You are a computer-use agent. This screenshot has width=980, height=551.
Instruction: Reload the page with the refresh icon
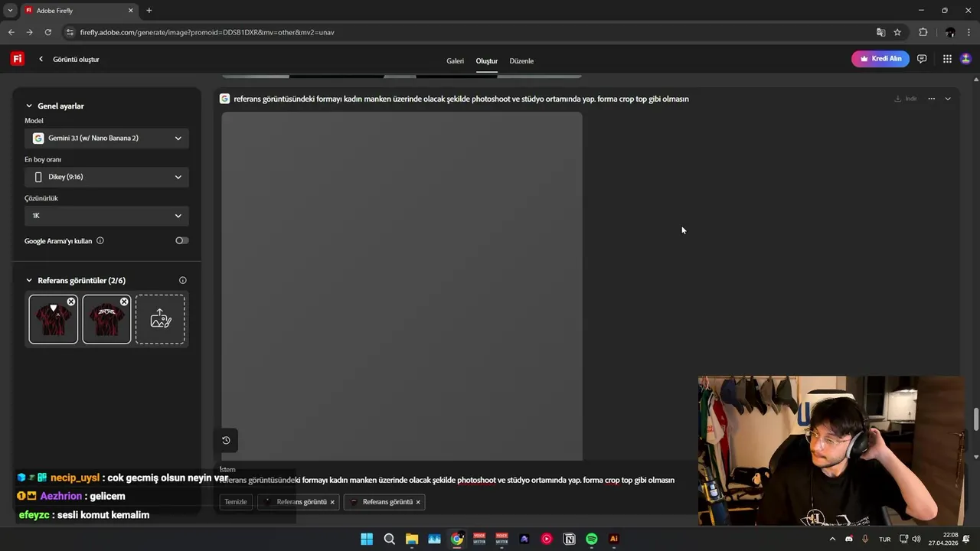48,32
